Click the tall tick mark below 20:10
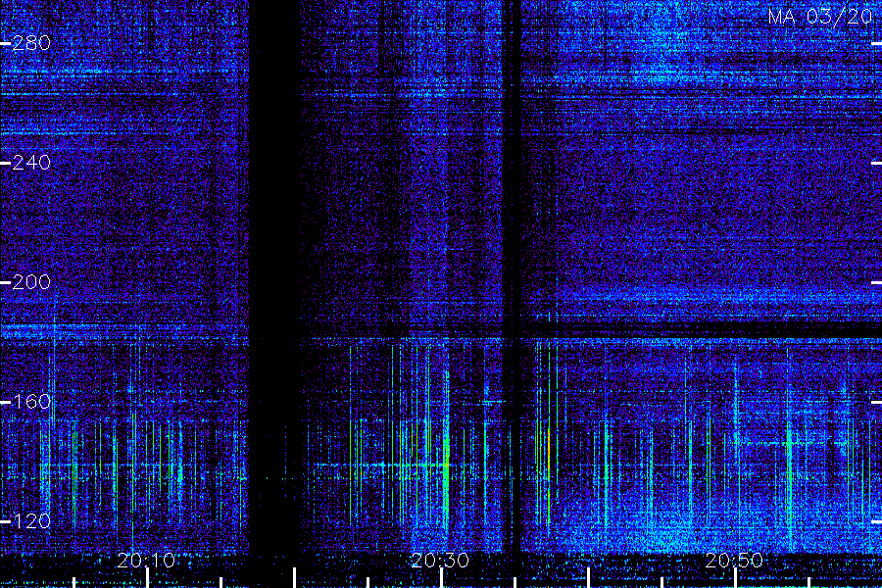Image resolution: width=882 pixels, height=588 pixels. click(147, 578)
